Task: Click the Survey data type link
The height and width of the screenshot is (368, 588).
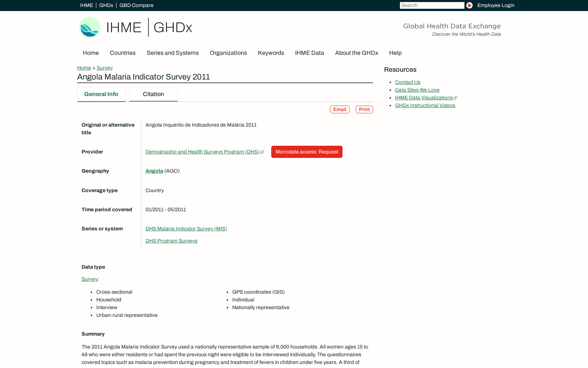Action: 90,279
